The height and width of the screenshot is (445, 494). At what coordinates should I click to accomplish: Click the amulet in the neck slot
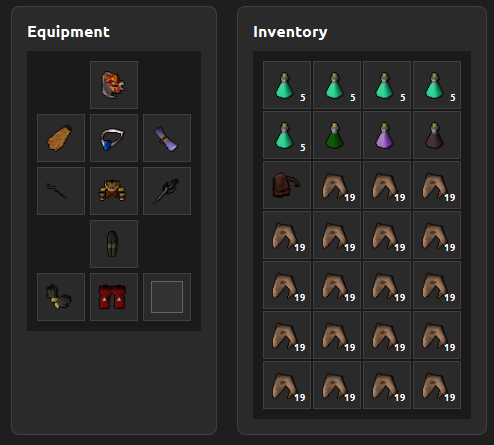[x=114, y=138]
